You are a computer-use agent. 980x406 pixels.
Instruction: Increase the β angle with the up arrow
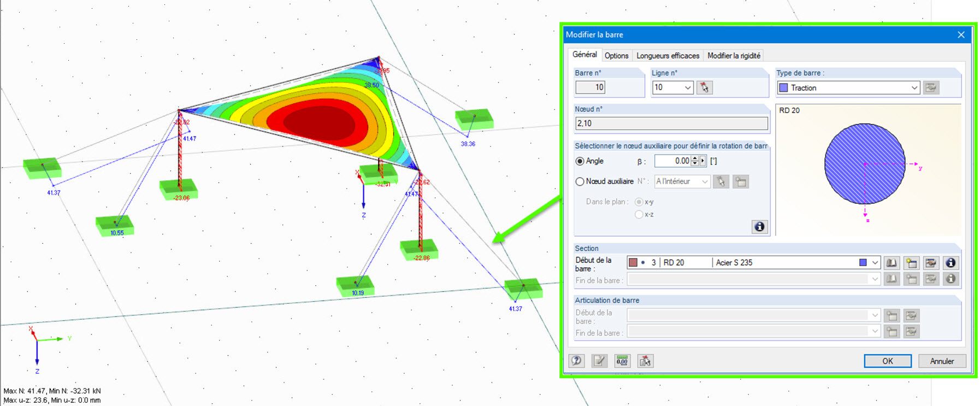pyautogui.click(x=695, y=158)
